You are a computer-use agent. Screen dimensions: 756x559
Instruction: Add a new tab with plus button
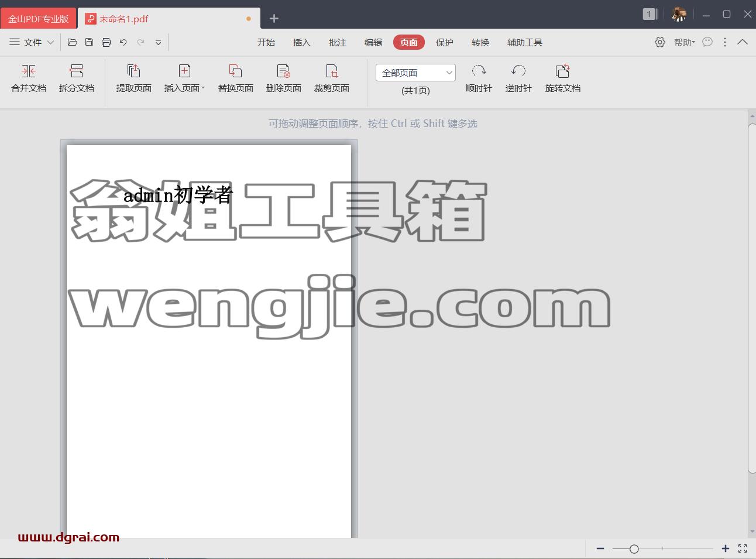click(x=274, y=19)
